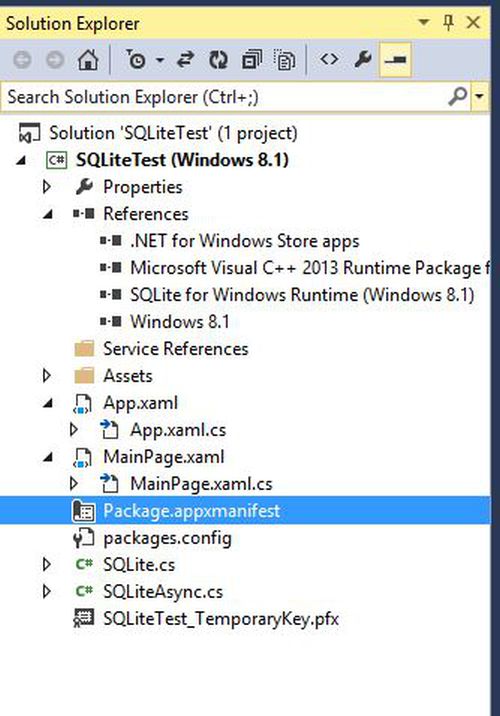
Task: Select the App.xaml.cs file
Action: pyautogui.click(x=178, y=430)
